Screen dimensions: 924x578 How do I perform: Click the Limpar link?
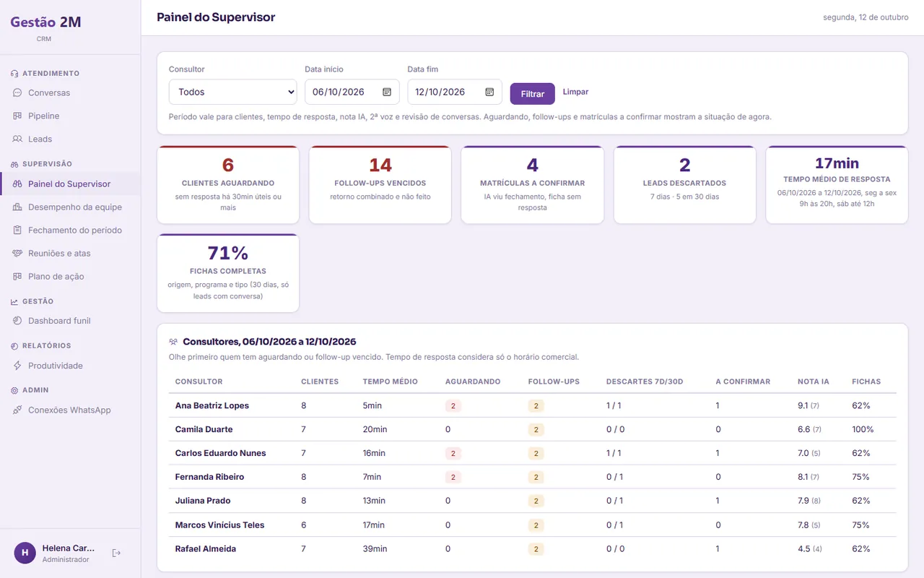(575, 92)
